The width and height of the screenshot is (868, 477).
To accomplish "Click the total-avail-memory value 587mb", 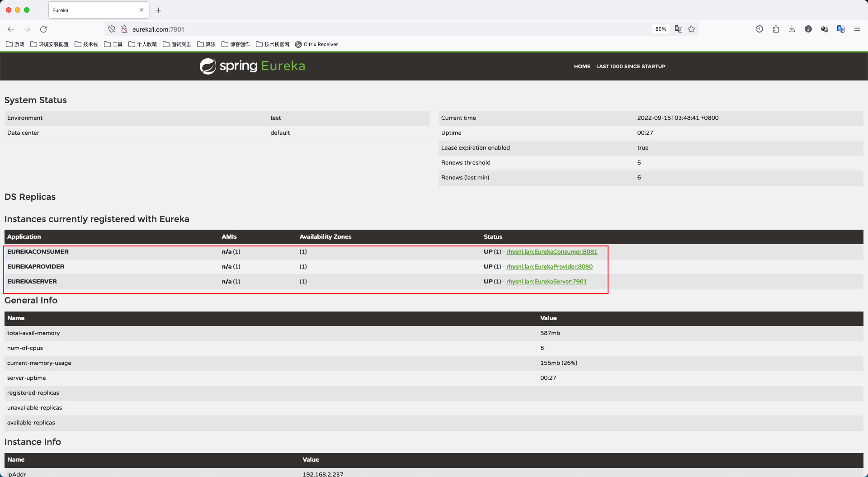I will coord(550,333).
